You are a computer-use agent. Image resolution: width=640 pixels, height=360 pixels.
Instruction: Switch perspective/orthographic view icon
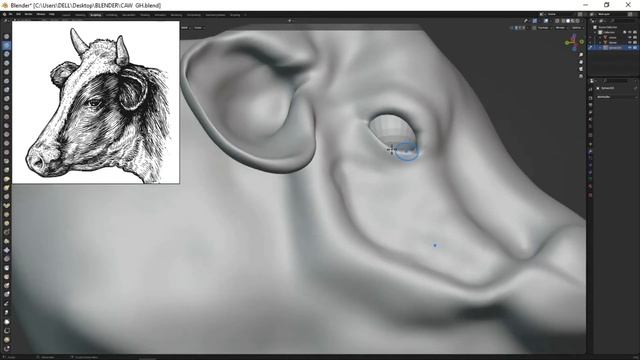(581, 76)
